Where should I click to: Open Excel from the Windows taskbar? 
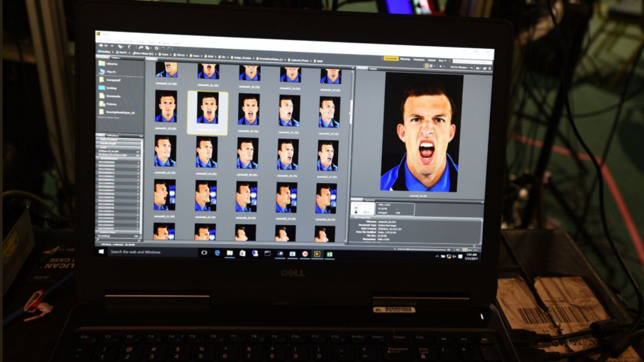coord(329,254)
